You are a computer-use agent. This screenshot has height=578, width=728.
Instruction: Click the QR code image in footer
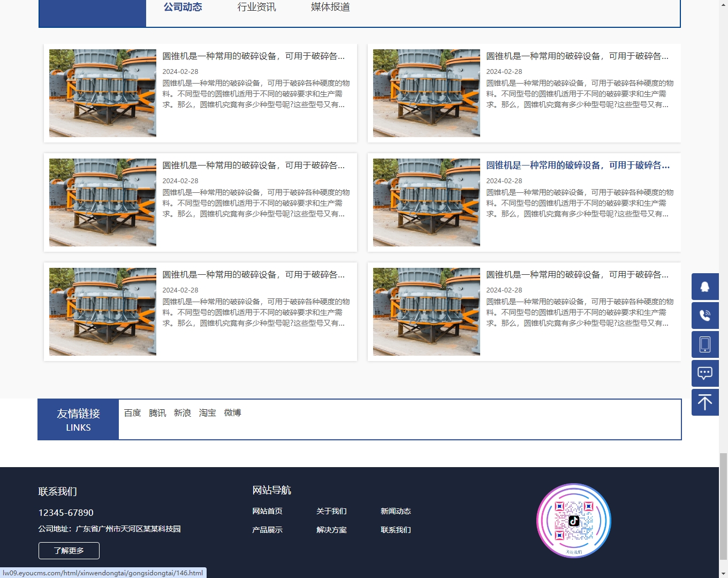click(x=574, y=521)
